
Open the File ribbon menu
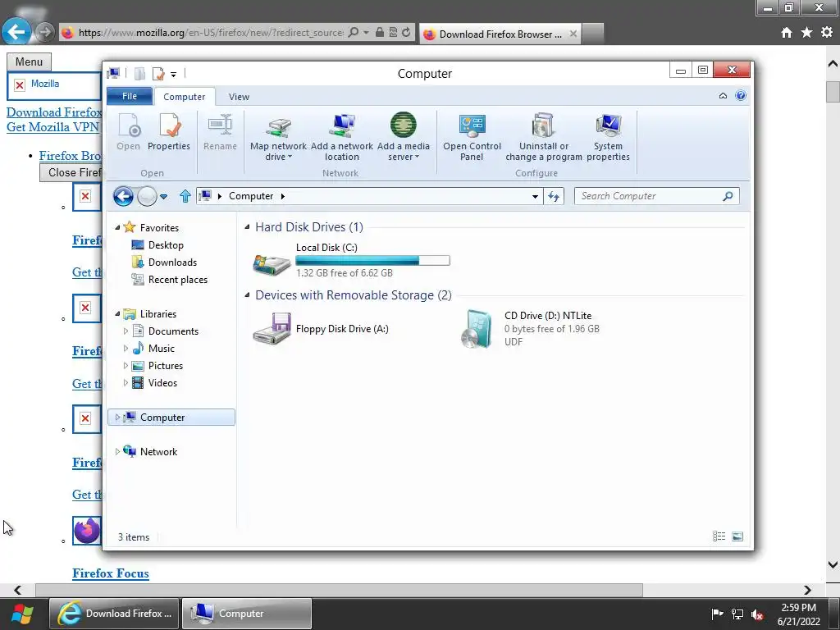(130, 96)
